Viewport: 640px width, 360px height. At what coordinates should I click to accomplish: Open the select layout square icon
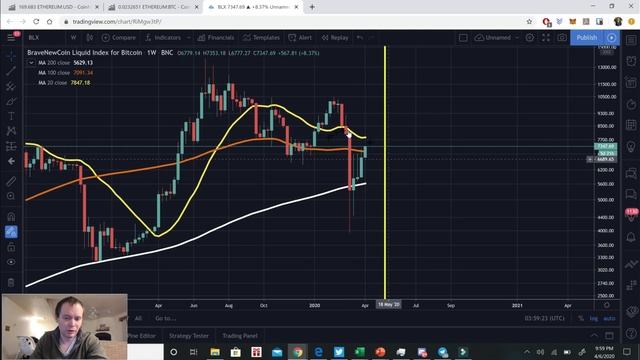(463, 38)
